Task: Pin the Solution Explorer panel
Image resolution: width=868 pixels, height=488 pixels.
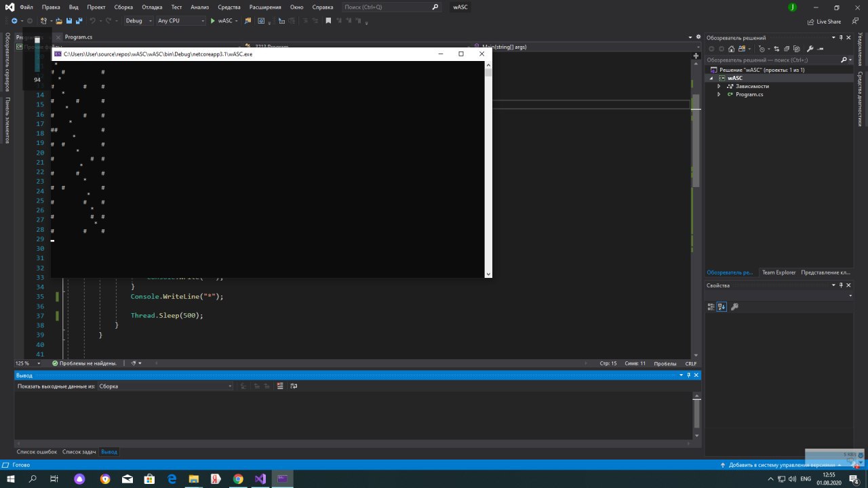Action: (x=841, y=38)
